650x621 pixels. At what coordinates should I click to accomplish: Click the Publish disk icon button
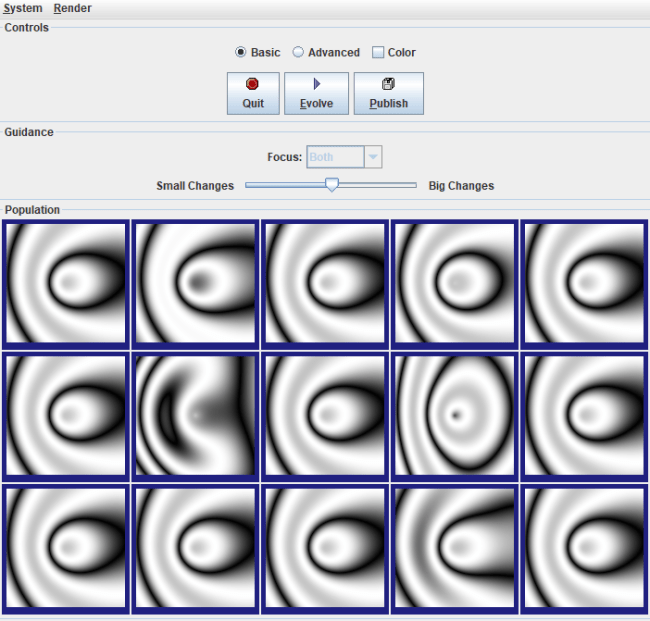388,93
